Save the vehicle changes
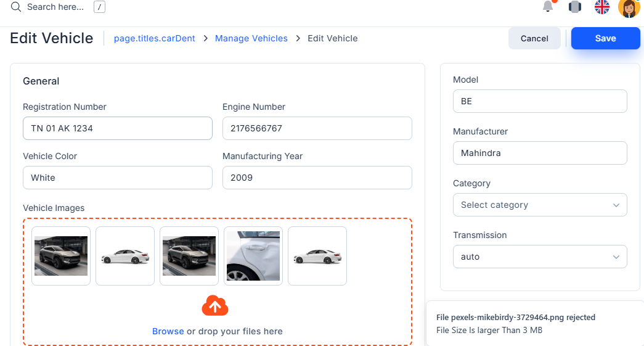Viewport: 644px width, 346px height. (x=605, y=38)
